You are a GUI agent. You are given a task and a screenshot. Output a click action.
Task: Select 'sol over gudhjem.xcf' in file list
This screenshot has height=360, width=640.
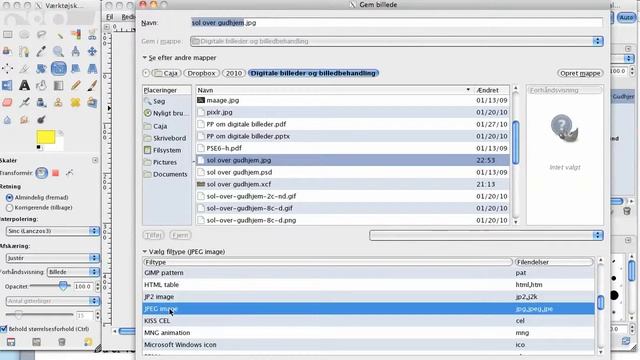[x=353, y=184]
